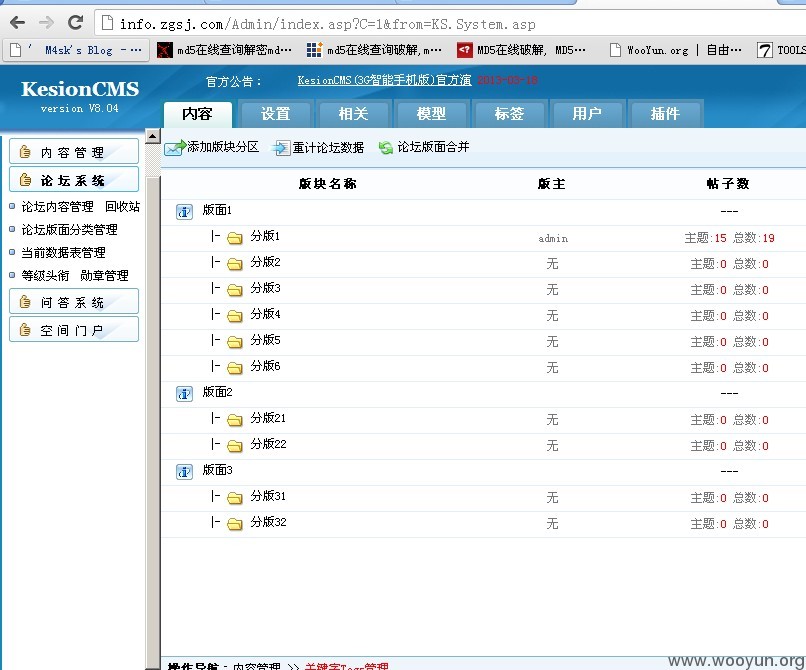Switch to the 模型 tab
The image size is (806, 670).
(431, 114)
